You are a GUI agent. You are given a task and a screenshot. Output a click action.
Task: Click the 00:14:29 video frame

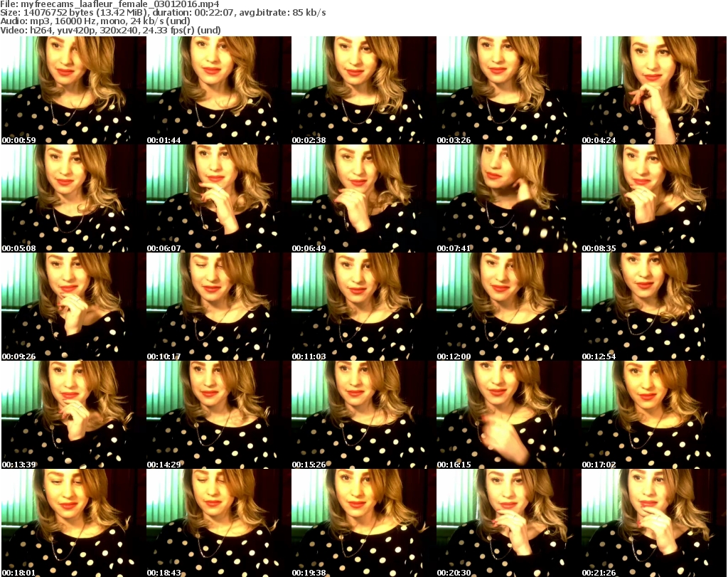[x=219, y=415]
